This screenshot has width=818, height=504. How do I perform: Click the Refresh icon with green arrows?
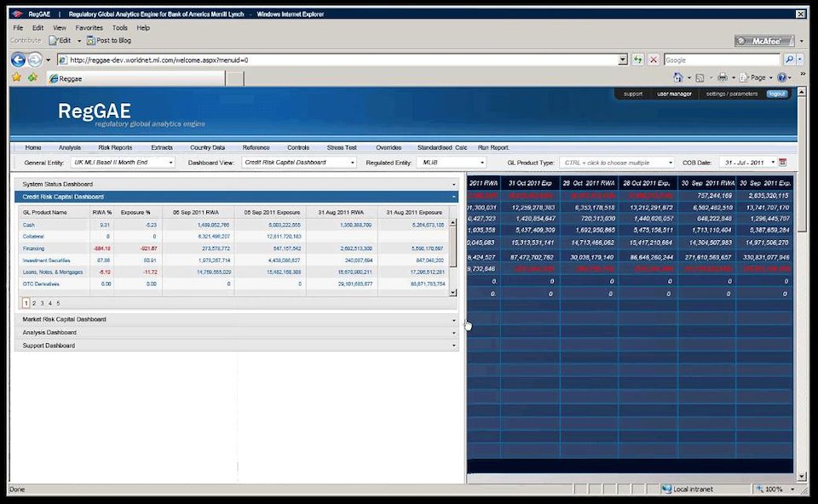click(x=638, y=60)
